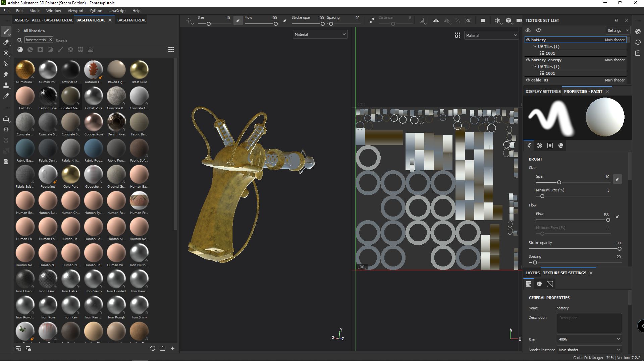The image size is (644, 361).
Task: Click the add new resource plus icon
Action: tap(173, 348)
